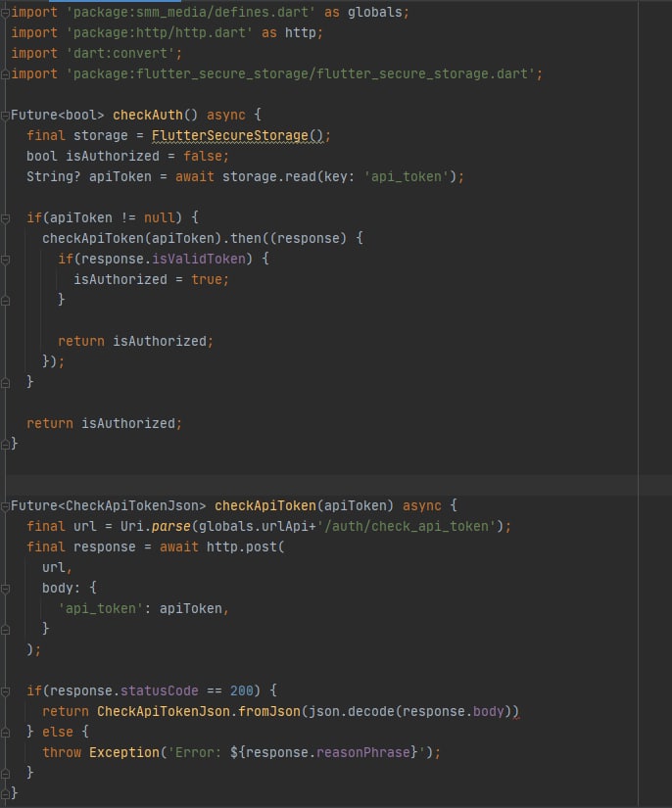Click the 'package:smm_media/defines.dart' import string

point(190,12)
